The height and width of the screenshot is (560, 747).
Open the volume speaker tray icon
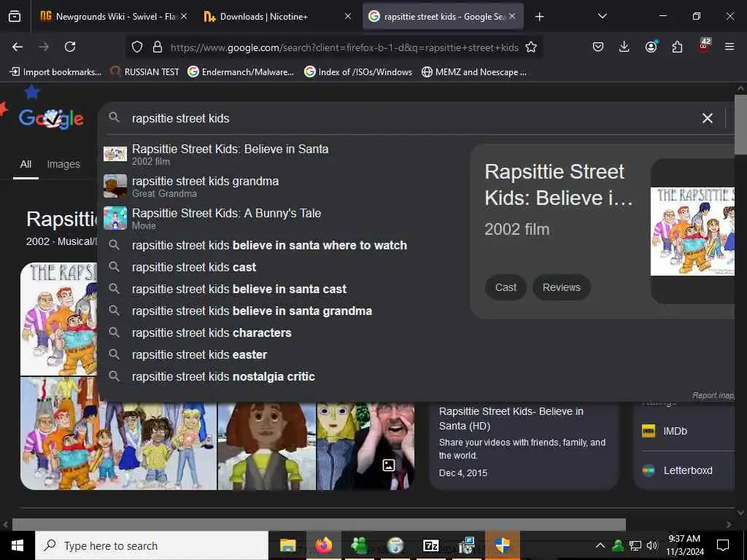652,545
